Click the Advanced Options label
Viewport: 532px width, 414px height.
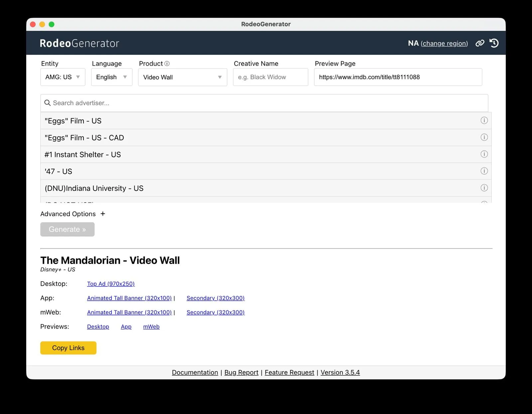click(x=68, y=214)
